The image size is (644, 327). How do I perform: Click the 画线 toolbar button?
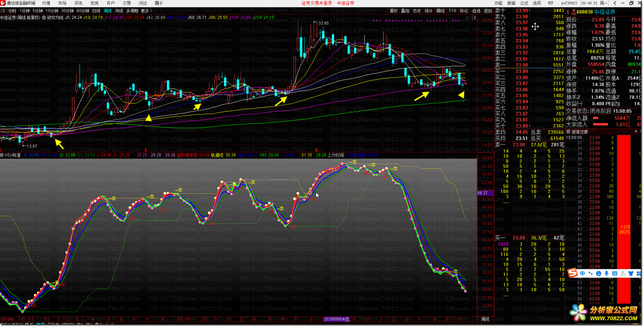[441, 11]
